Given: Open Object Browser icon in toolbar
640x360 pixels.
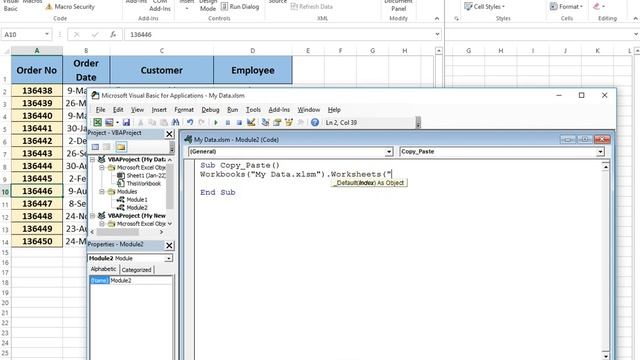Looking at the screenshot, I should point(289,122).
